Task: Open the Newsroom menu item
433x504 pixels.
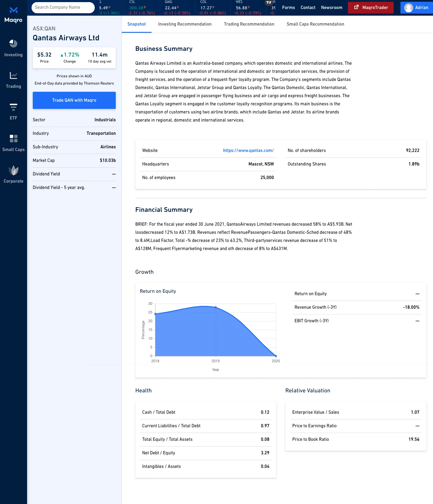Action: pyautogui.click(x=332, y=8)
